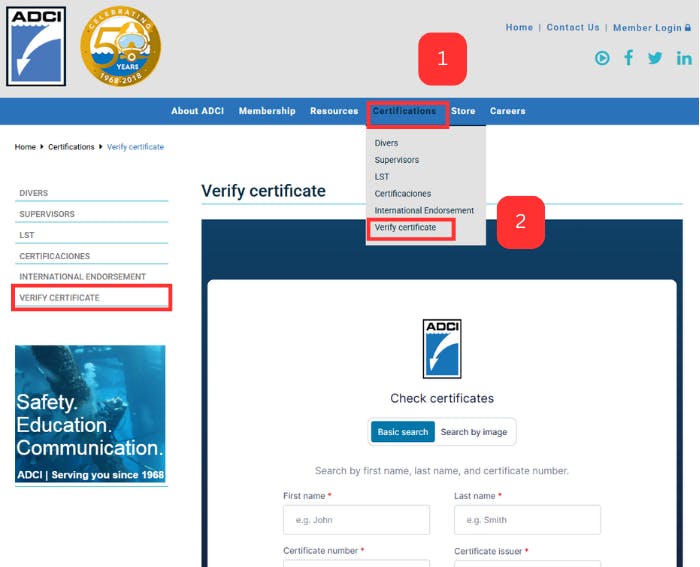Select Divers in Certifications dropdown
The height and width of the screenshot is (567, 700).
tap(386, 143)
